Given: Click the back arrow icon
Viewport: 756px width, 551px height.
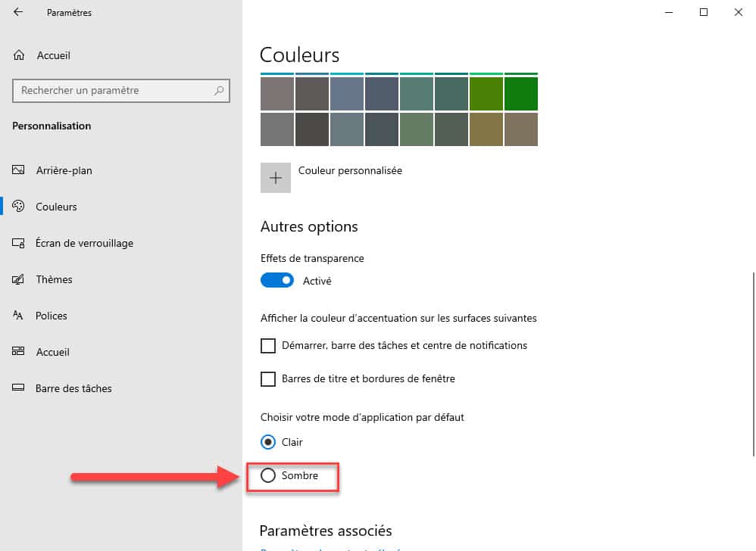Looking at the screenshot, I should tap(18, 12).
